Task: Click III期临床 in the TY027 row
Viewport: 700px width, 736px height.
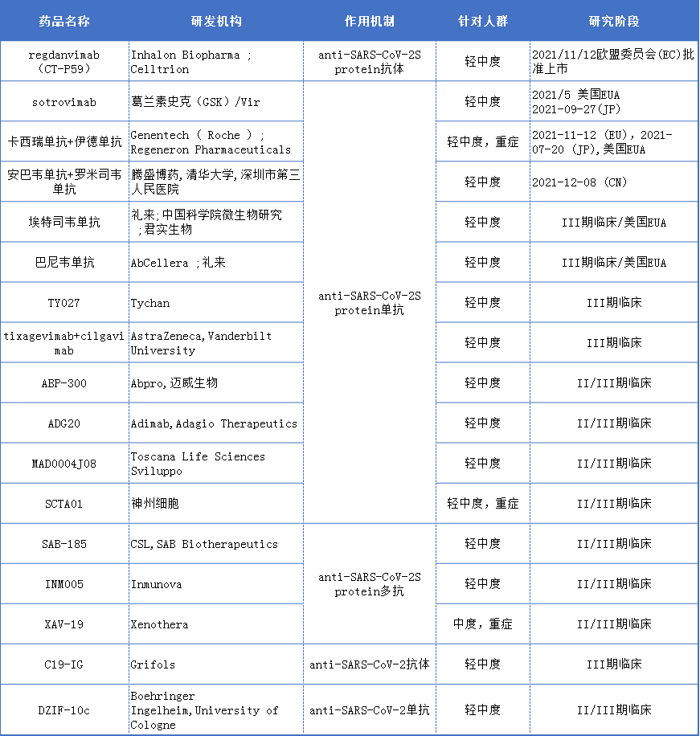Action: [614, 303]
